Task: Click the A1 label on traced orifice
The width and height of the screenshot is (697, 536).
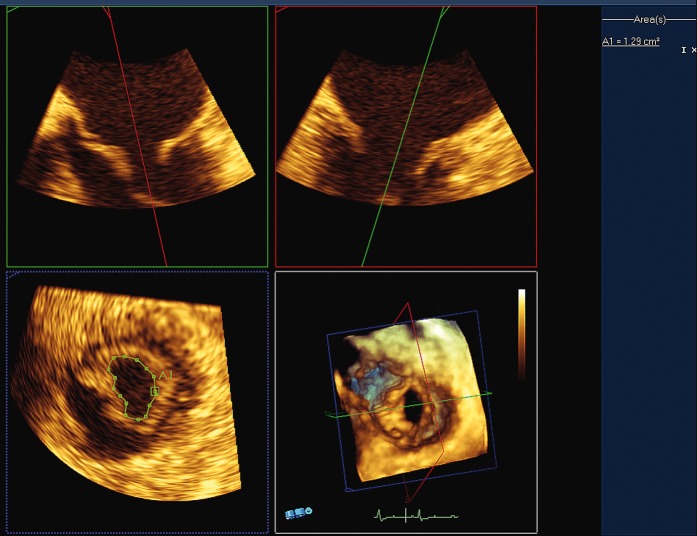Action: pos(165,376)
